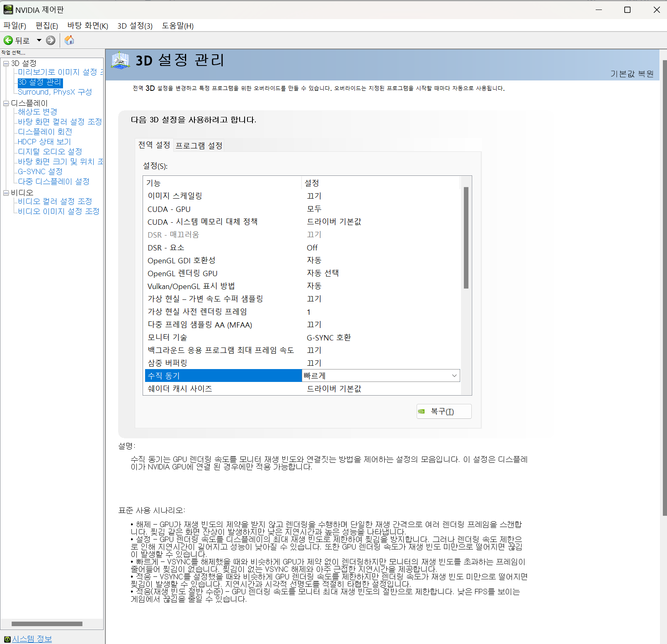The width and height of the screenshot is (667, 644).
Task: Select Vulkan/OpenGL 표시 방법 row
Action: click(302, 286)
